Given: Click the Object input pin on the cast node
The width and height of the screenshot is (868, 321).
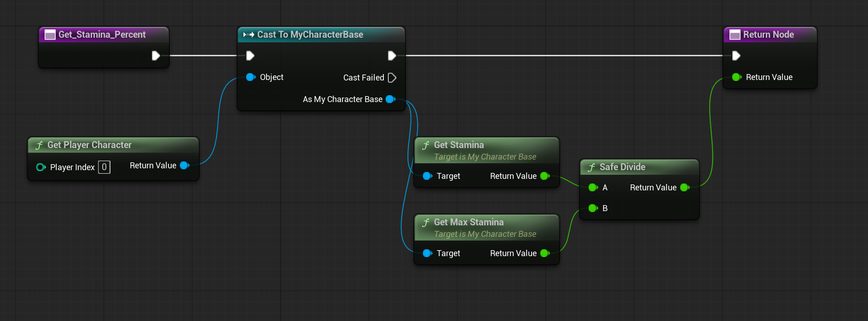Looking at the screenshot, I should [251, 77].
